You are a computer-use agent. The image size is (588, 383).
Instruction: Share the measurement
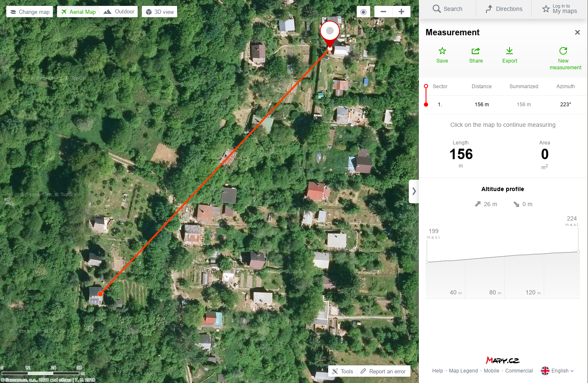476,55
